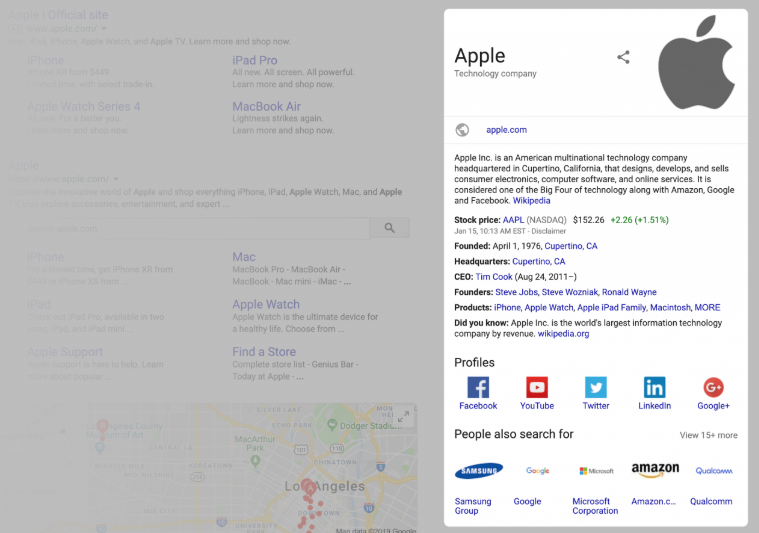Screen dimensions: 759x533
Task: Open the Apple Watch organic sitelink
Action: (x=266, y=304)
